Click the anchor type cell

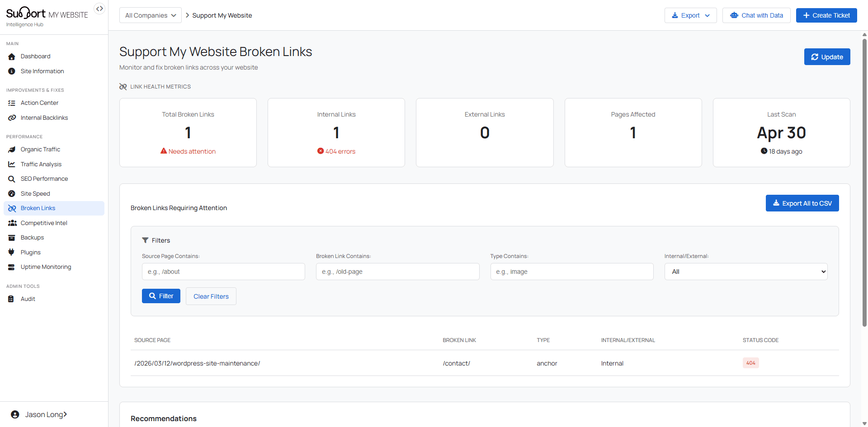[x=547, y=363]
